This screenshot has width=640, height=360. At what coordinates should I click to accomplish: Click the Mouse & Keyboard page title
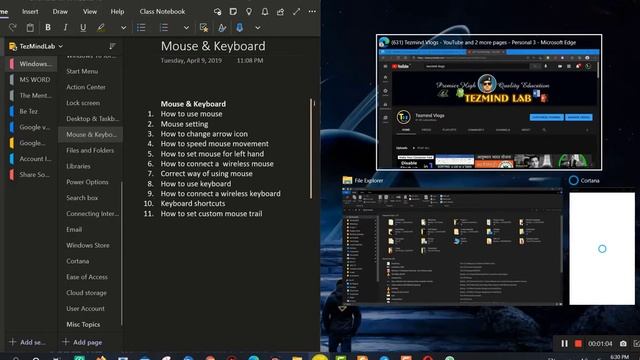point(213,46)
